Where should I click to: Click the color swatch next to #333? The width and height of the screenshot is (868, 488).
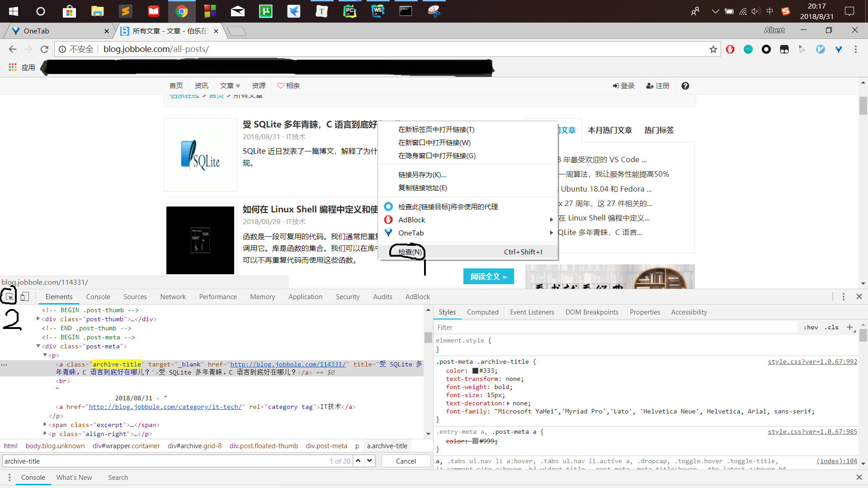coord(475,371)
